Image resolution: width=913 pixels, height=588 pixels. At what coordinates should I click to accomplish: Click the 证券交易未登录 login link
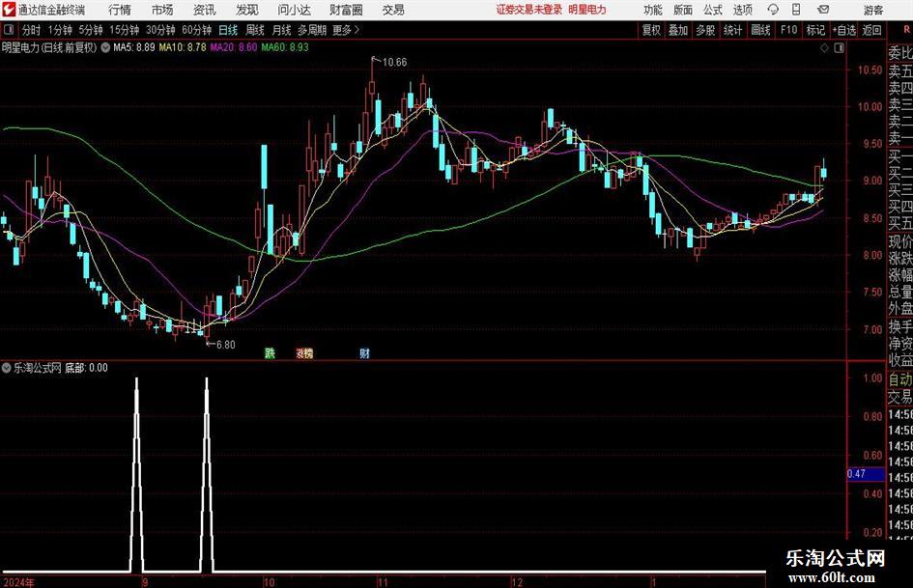click(529, 10)
